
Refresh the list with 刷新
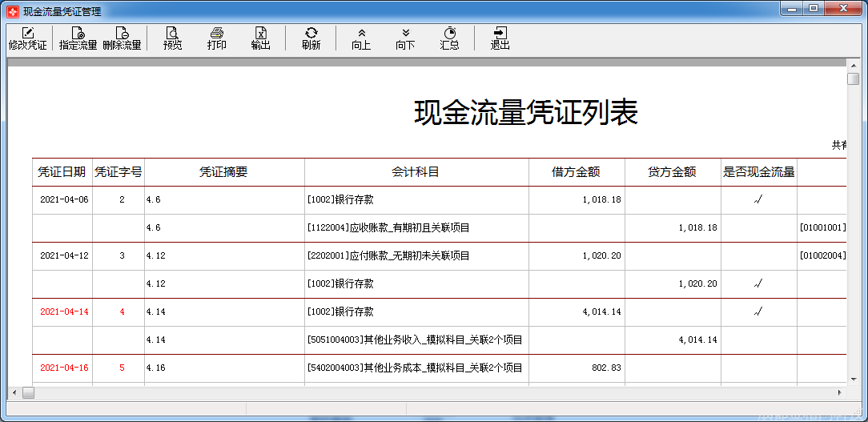(311, 38)
